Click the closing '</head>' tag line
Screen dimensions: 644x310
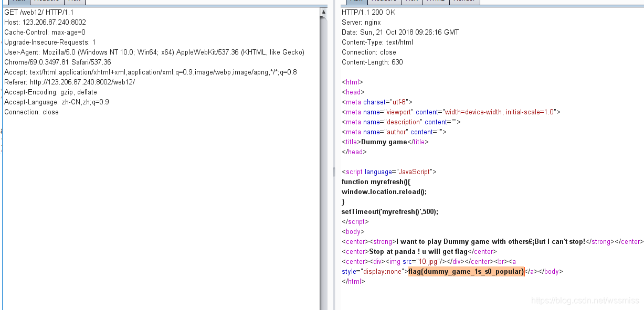[x=354, y=152]
